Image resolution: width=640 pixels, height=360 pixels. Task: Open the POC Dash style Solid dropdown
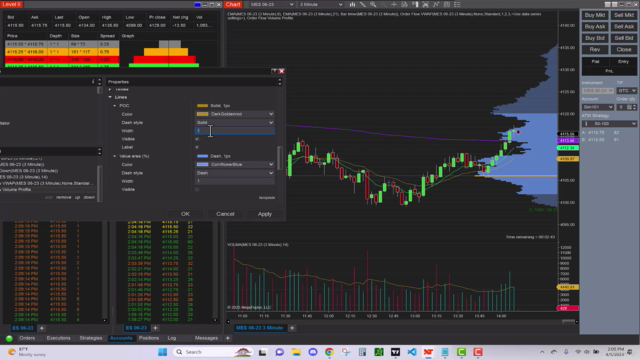click(235, 122)
